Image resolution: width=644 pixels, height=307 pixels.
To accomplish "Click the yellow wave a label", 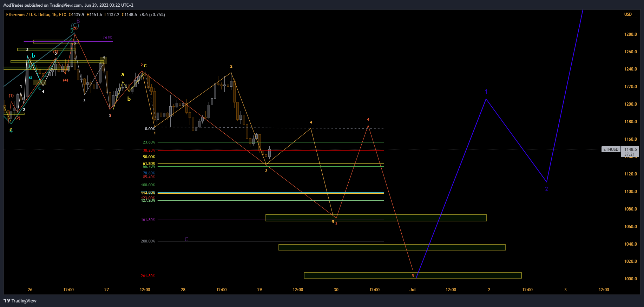I will 123,74.
